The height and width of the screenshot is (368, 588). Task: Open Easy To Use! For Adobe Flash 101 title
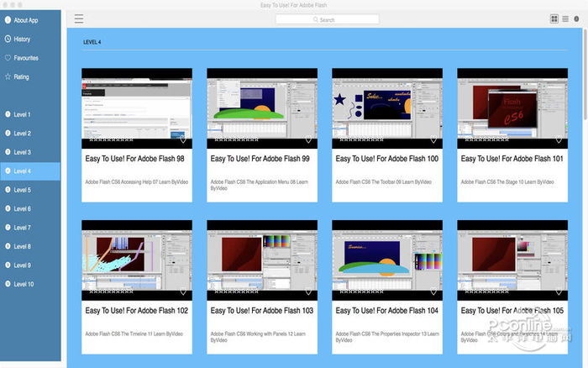click(512, 158)
